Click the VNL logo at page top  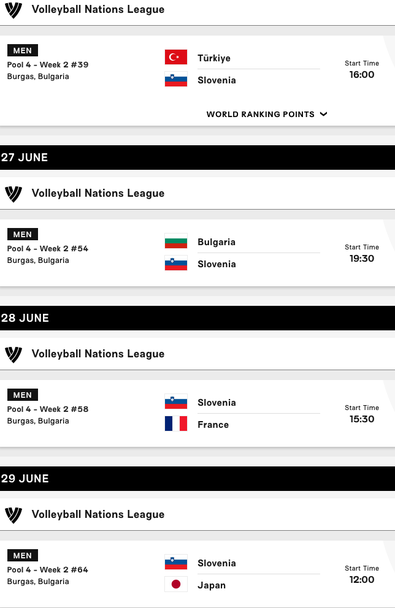click(x=13, y=10)
